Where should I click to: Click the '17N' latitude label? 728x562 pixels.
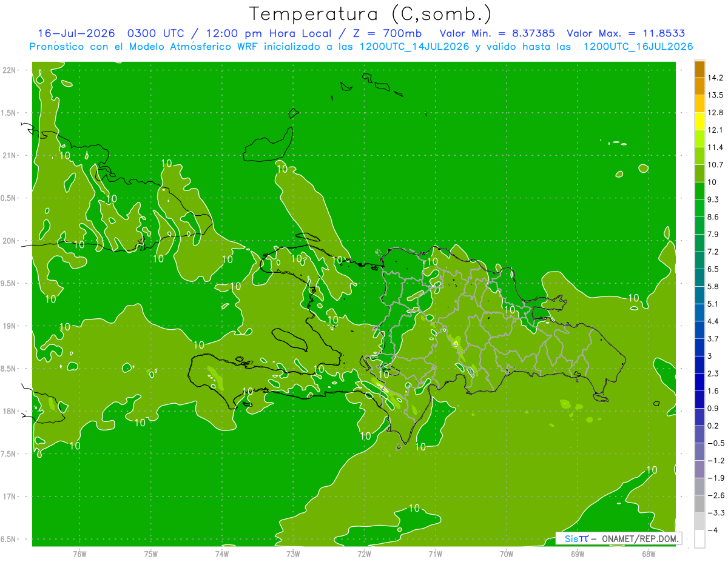coord(10,497)
